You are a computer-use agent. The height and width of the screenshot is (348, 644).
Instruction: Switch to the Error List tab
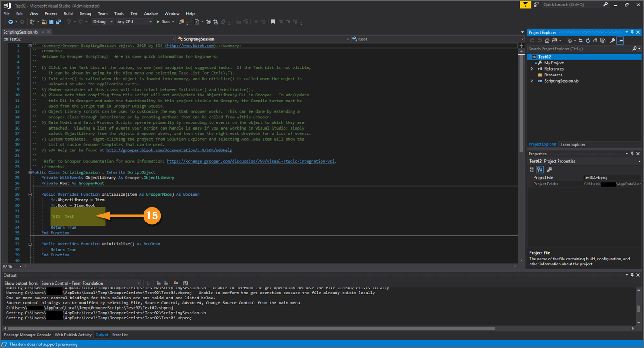120,335
